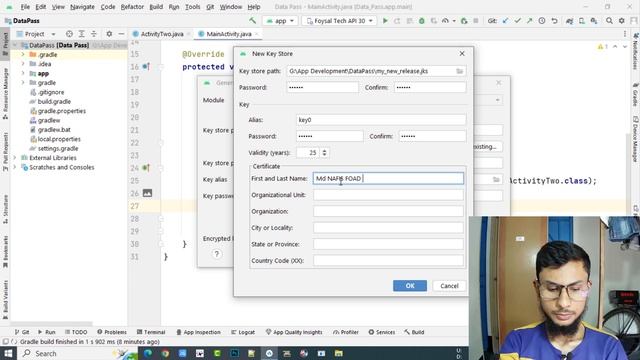Run the app with the green play icon
This screenshot has height=360, width=640.
point(385,20)
